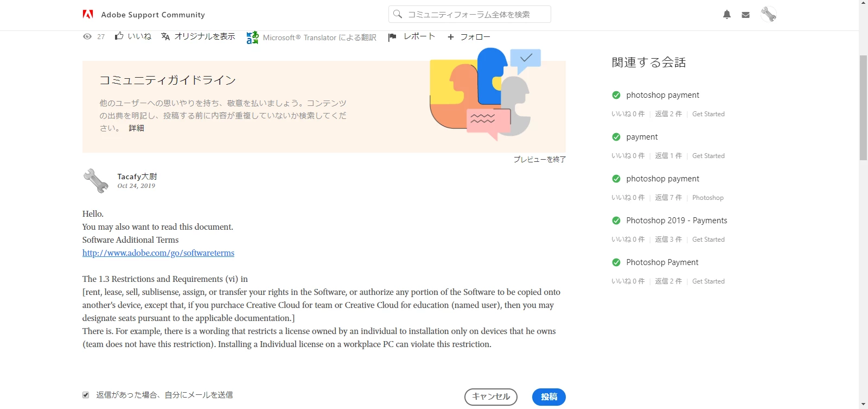868x409 pixels.
Task: Click the フォロー plus button
Action: click(469, 37)
